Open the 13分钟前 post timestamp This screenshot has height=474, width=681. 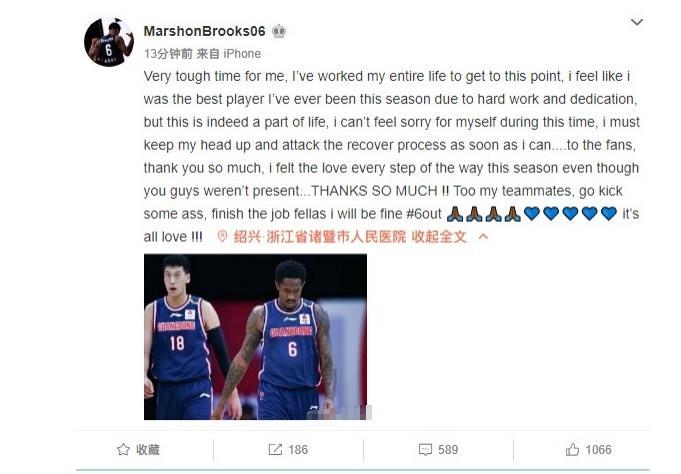[x=168, y=54]
